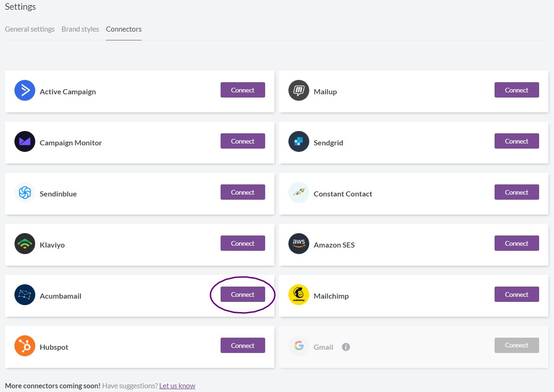Viewport: 554px width, 392px height.
Task: Click the Settings page heading
Action: (x=20, y=7)
